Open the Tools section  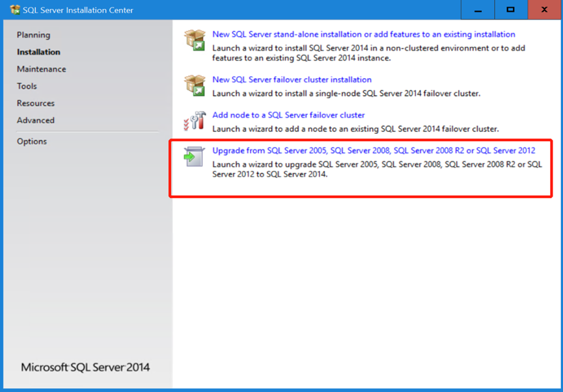[27, 86]
